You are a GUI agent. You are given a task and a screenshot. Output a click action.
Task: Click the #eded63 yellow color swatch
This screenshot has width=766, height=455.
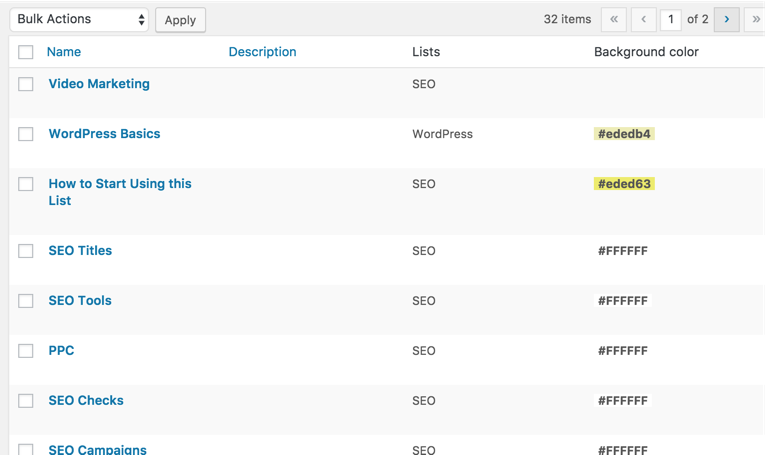[x=624, y=184]
